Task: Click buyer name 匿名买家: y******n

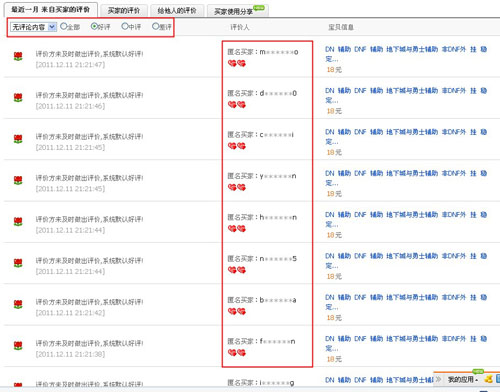Action: pos(262,176)
